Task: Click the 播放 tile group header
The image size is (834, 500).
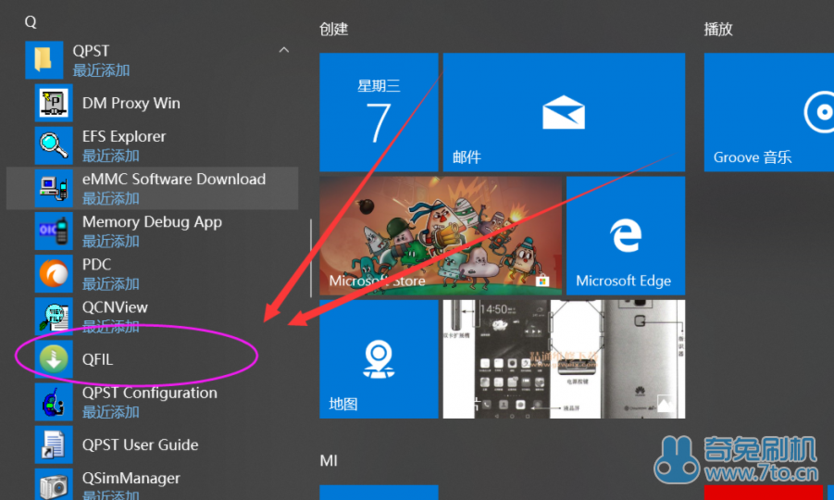Action: pos(718,29)
